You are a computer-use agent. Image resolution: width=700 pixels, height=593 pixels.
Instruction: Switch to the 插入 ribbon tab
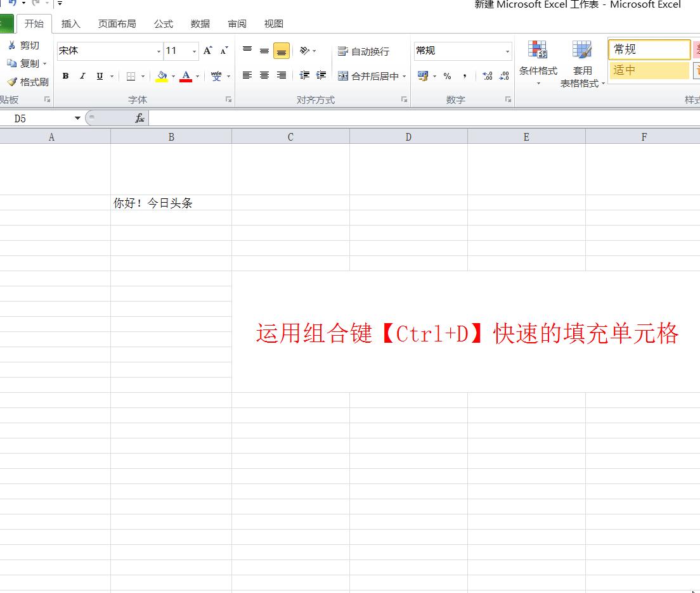tap(70, 23)
